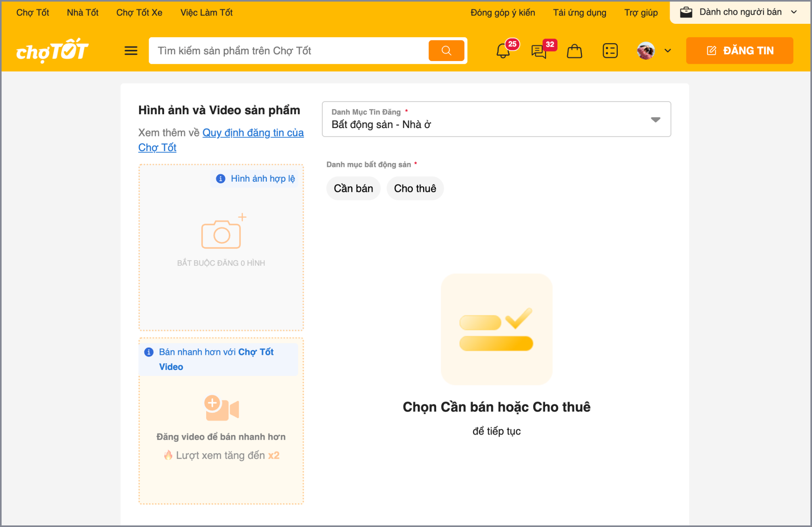Switch to the Nhà Tốt tab
The width and height of the screenshot is (812, 527).
point(82,13)
